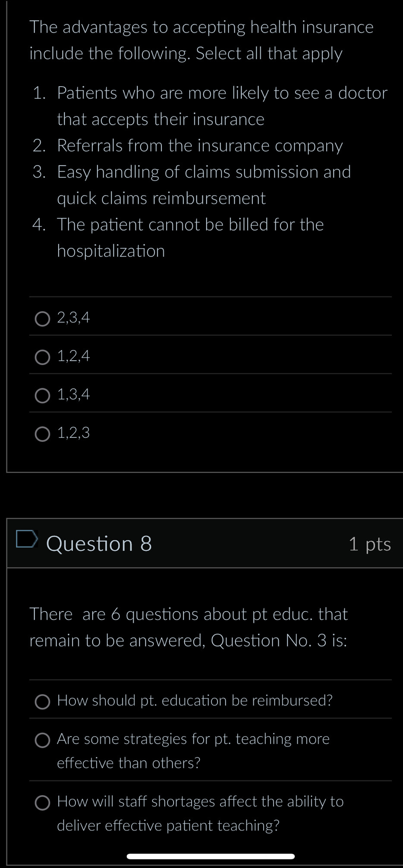The height and width of the screenshot is (868, 403).
Task: Click the 'effective than others?' answer text
Action: point(129,763)
